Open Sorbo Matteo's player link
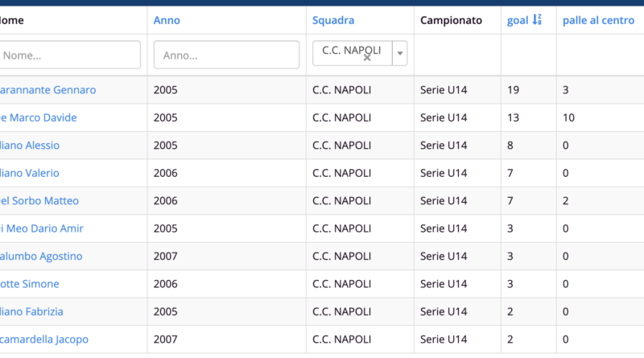The height and width of the screenshot is (358, 644). (x=39, y=200)
